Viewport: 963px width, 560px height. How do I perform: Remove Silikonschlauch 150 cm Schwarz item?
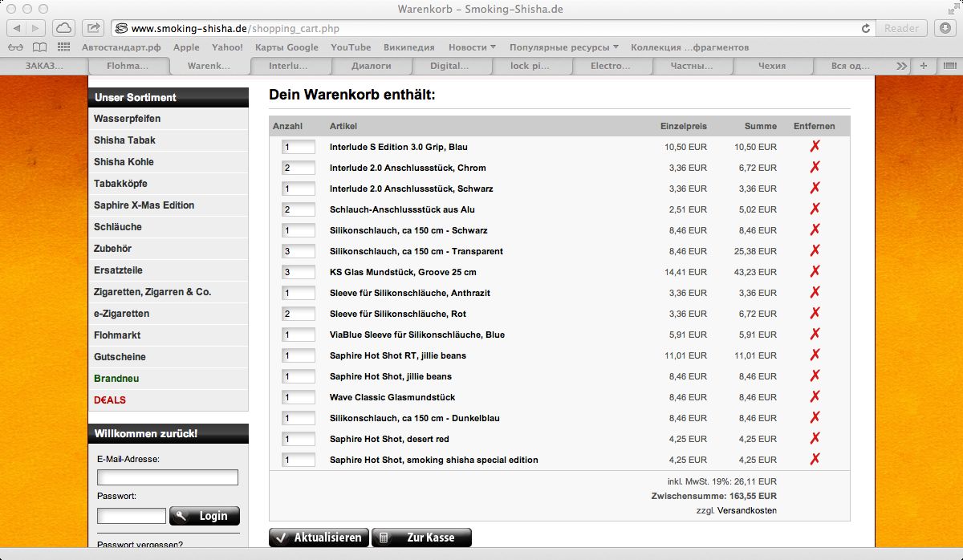coord(815,229)
